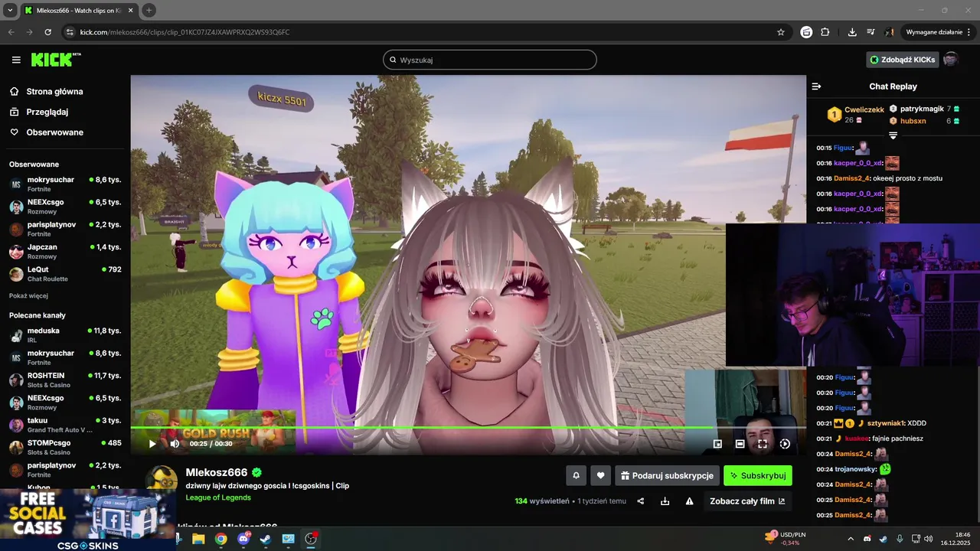This screenshot has width=980, height=551.
Task: Open recommended channel ROSHTEIN
Action: 65,380
